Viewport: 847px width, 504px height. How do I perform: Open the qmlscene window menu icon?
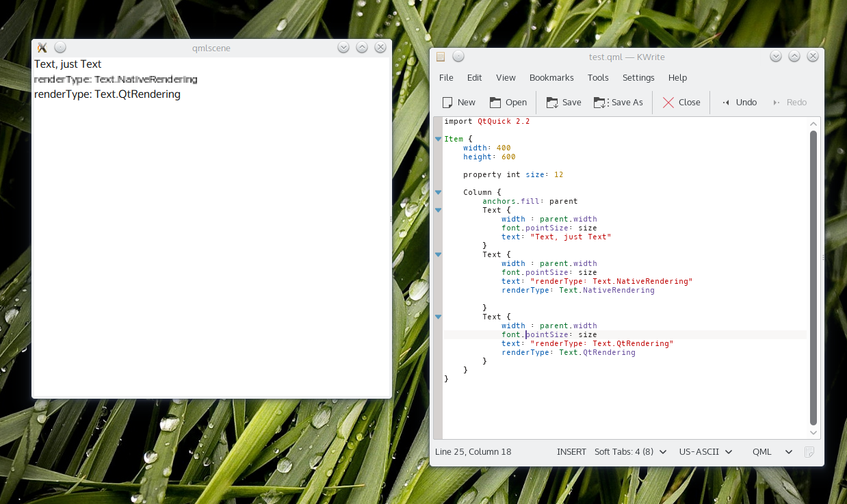click(42, 47)
